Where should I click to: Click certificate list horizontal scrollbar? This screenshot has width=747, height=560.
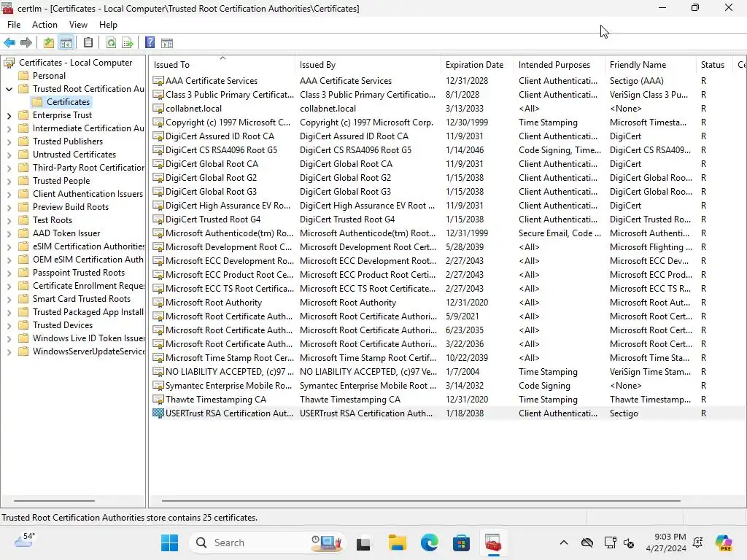point(421,500)
